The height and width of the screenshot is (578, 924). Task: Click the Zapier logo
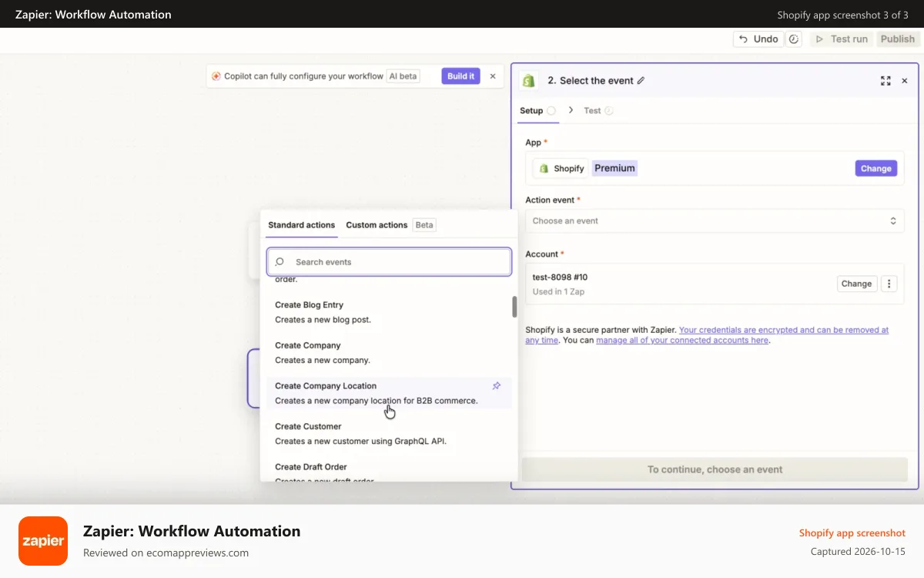(x=43, y=541)
